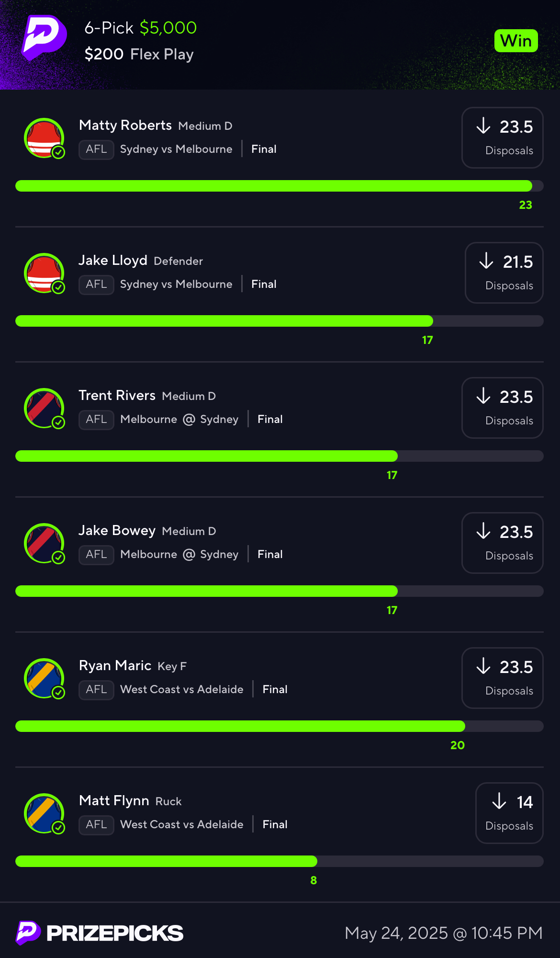Click Matt Flynn's West Coast jersey avatar

44,813
